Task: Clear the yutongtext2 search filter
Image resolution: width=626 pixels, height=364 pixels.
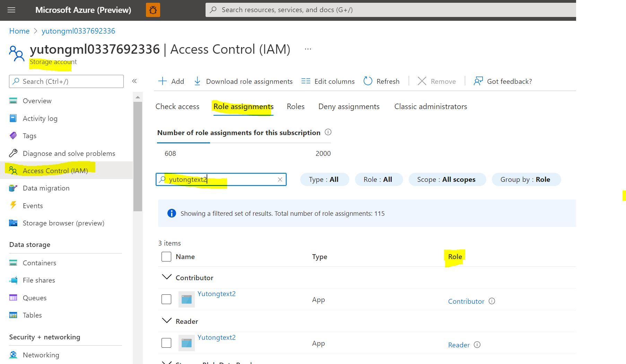Action: 280,179
